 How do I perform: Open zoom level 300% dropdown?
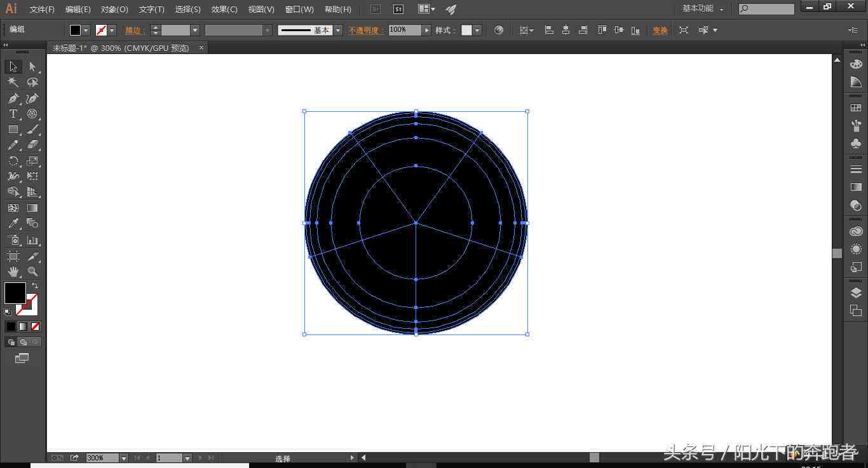coord(124,458)
